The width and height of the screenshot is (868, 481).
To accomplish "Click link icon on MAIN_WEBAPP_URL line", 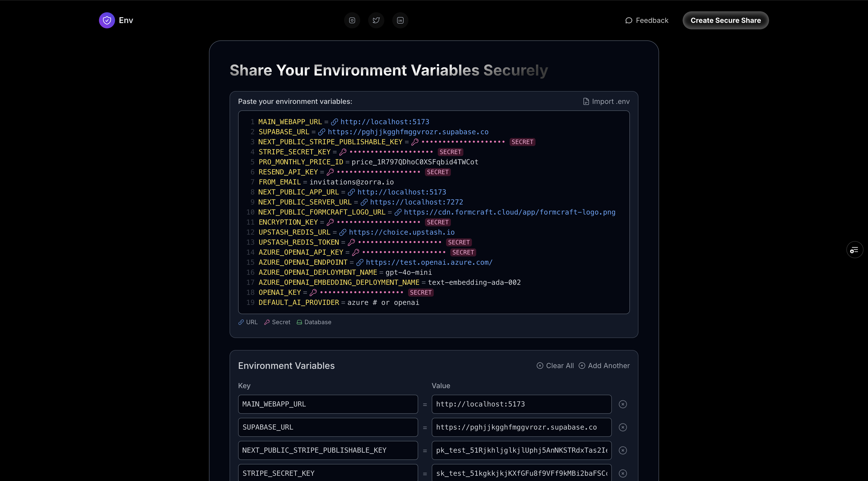I will [334, 122].
